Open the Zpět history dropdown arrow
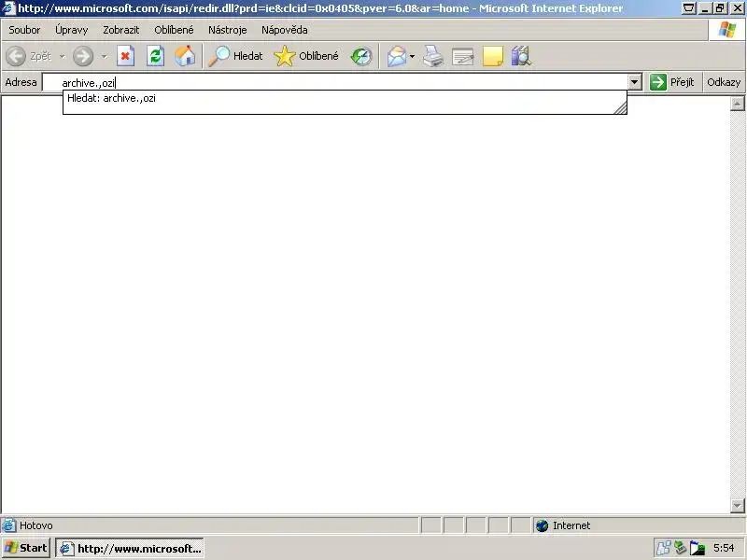This screenshot has width=747, height=560. tap(62, 56)
